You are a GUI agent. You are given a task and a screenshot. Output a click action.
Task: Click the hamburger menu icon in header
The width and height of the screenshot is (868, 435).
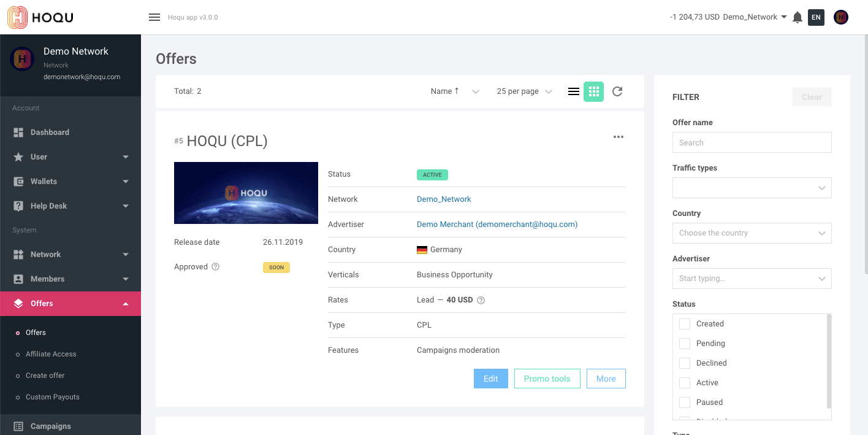[x=154, y=17]
